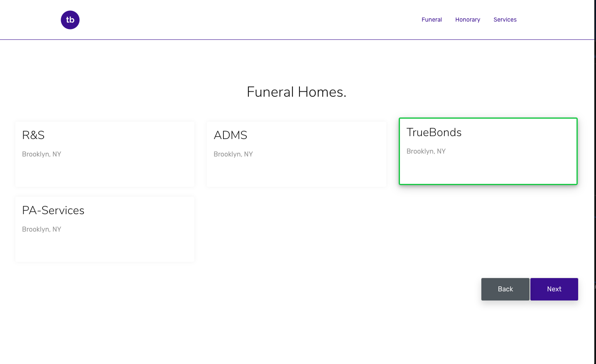Click Brooklyn, NY under R&S

click(42, 154)
